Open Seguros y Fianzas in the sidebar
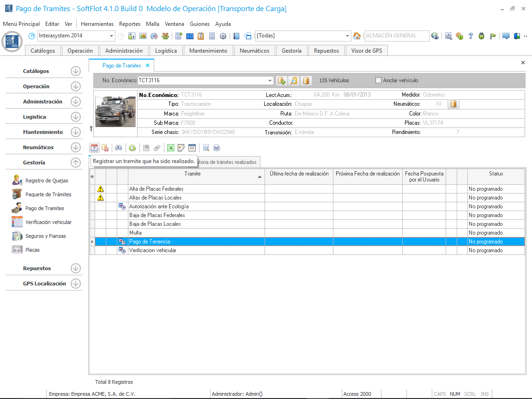The height and width of the screenshot is (399, 532). (45, 236)
